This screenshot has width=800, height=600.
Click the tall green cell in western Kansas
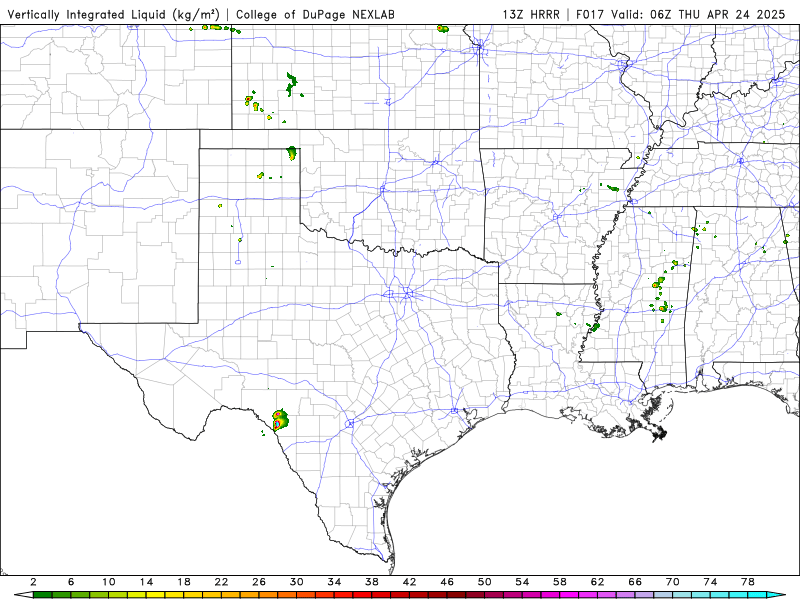(x=292, y=85)
